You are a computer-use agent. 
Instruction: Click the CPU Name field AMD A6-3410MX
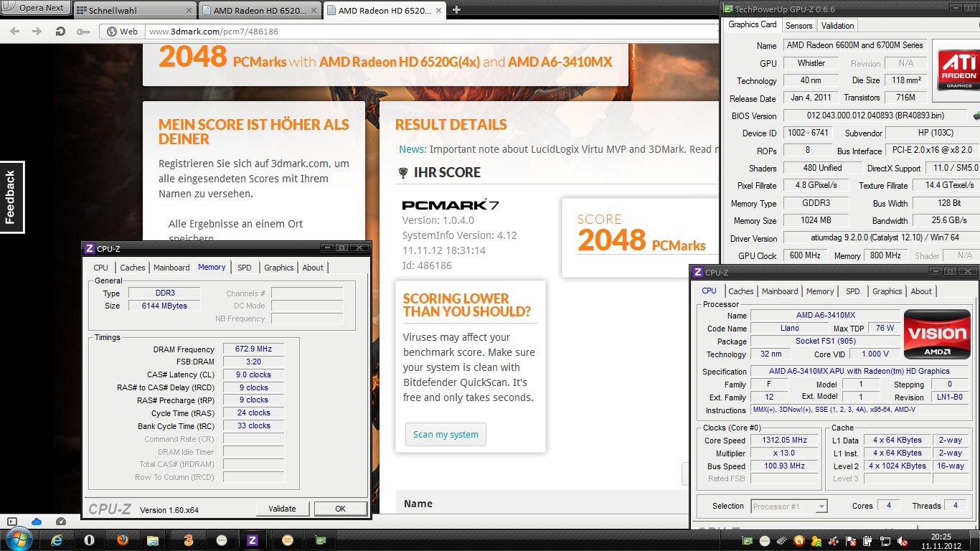[825, 316]
